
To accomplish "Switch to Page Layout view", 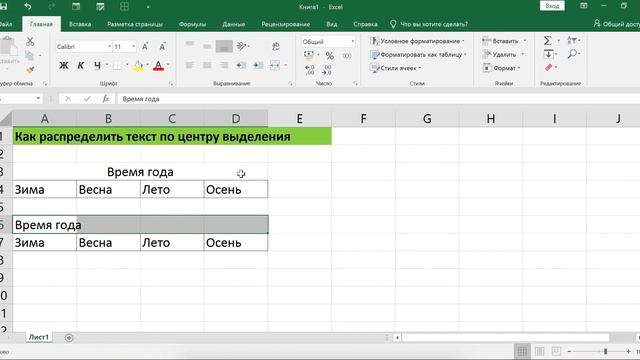I will [539, 351].
